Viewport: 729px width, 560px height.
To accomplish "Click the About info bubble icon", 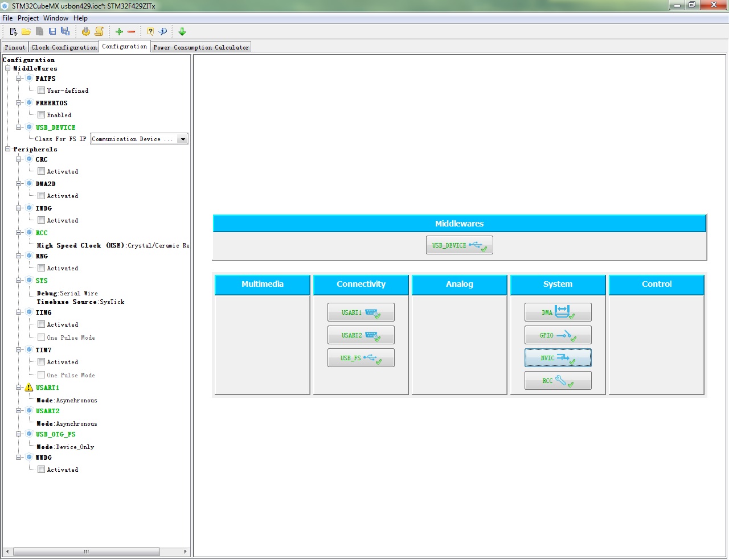I will coord(163,32).
